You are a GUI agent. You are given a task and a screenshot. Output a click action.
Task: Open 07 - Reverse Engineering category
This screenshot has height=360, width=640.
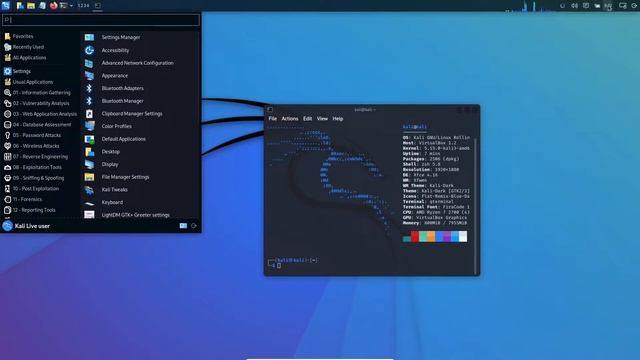click(x=40, y=156)
